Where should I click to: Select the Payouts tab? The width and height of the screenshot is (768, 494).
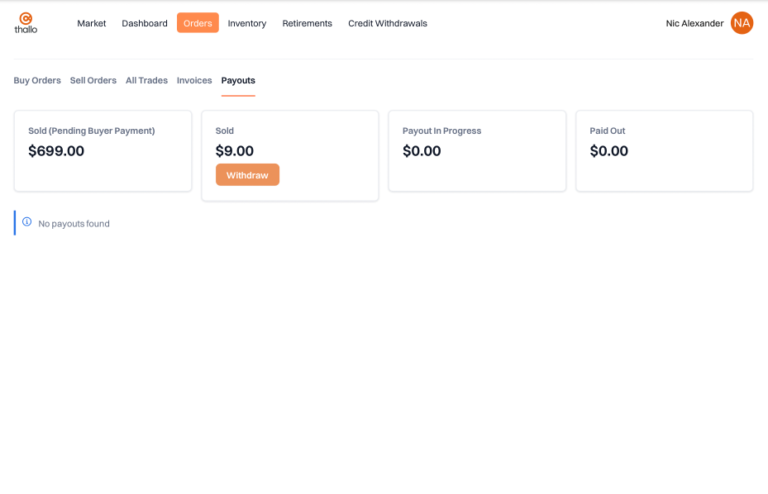pos(238,80)
